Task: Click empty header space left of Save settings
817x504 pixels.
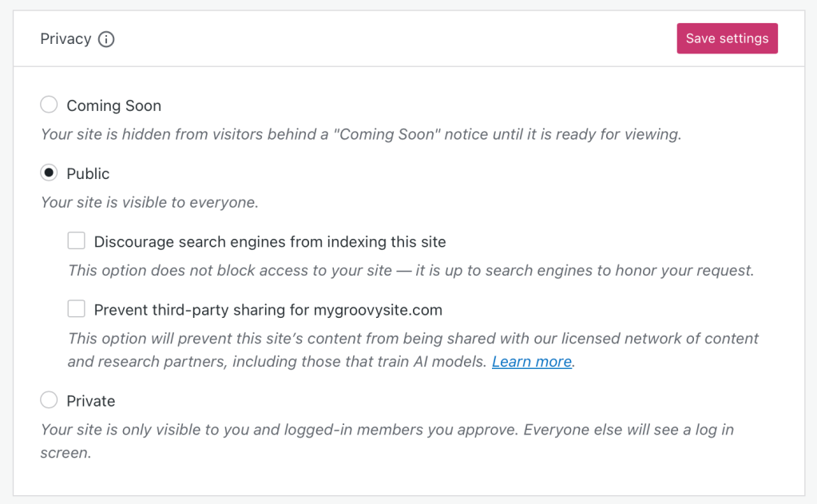Action: click(x=399, y=39)
